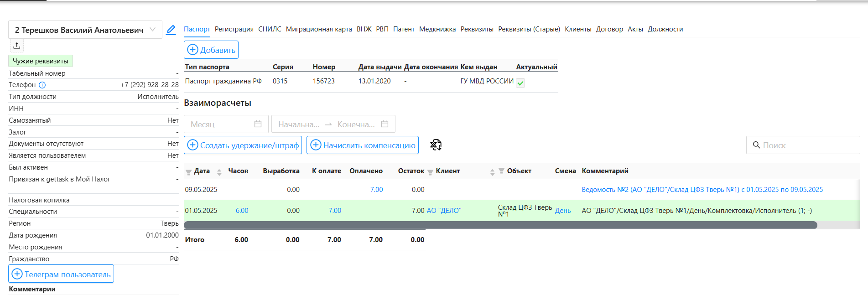Switch to the Регистрация tab
Viewport: 868px width, 295px height.
[x=234, y=29]
